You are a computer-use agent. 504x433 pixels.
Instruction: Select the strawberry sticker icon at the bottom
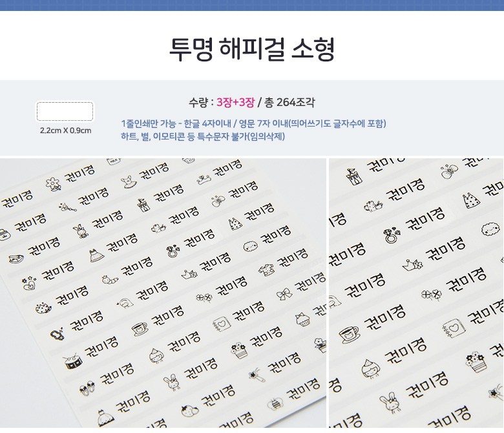(x=189, y=410)
